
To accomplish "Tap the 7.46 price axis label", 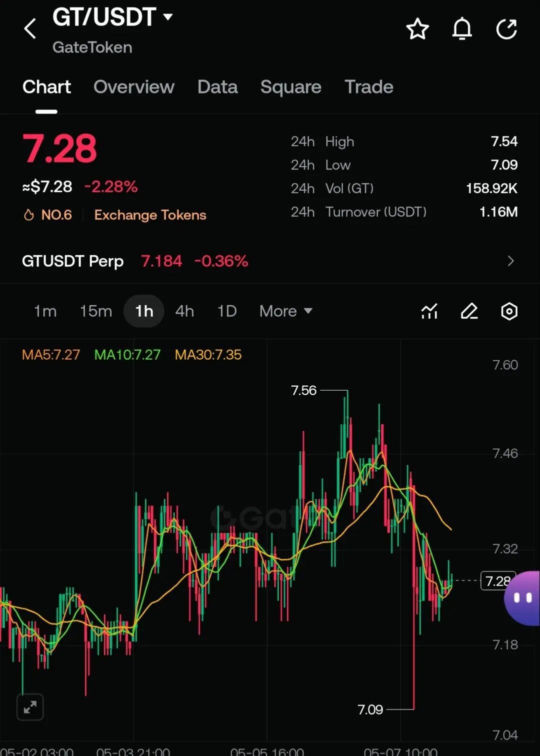I will tap(505, 453).
